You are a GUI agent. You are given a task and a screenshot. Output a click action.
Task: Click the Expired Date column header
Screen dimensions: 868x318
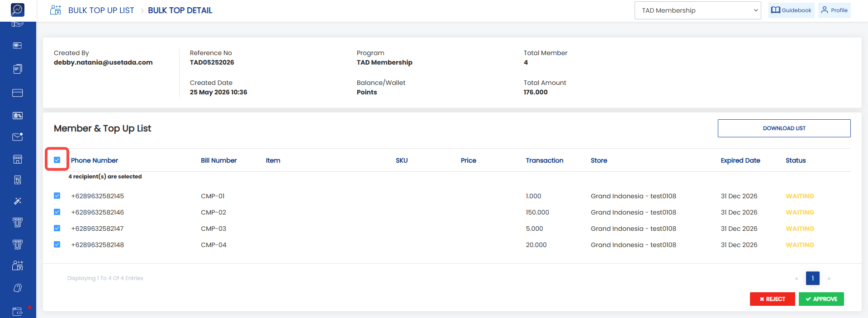tap(740, 160)
